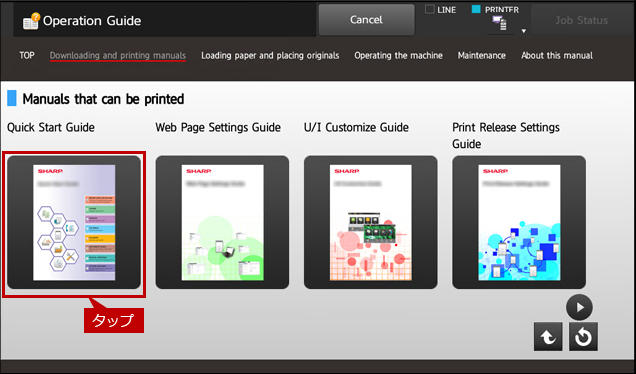The width and height of the screenshot is (636, 374).
Task: Open the Quick Start Guide cover thumbnail
Action: click(x=74, y=222)
